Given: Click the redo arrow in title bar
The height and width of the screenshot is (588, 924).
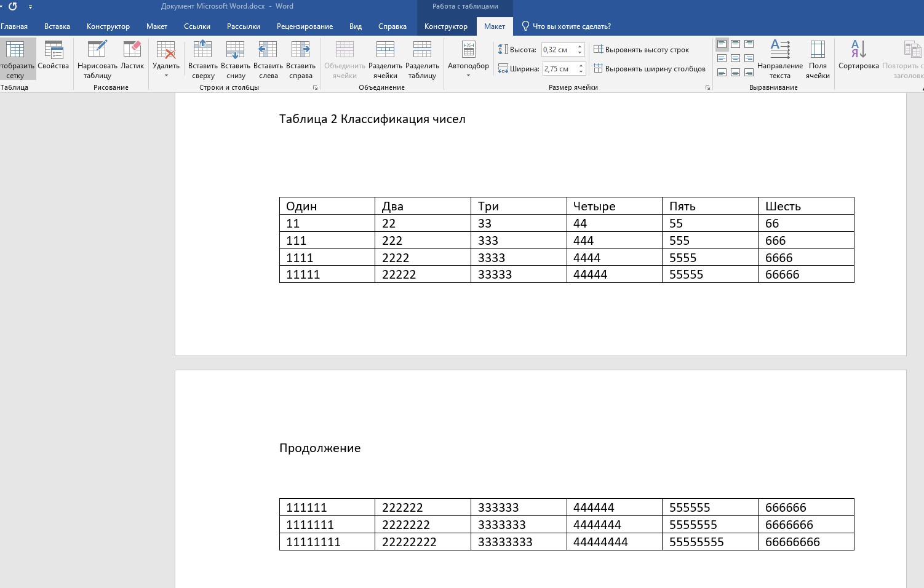Looking at the screenshot, I should point(12,6).
